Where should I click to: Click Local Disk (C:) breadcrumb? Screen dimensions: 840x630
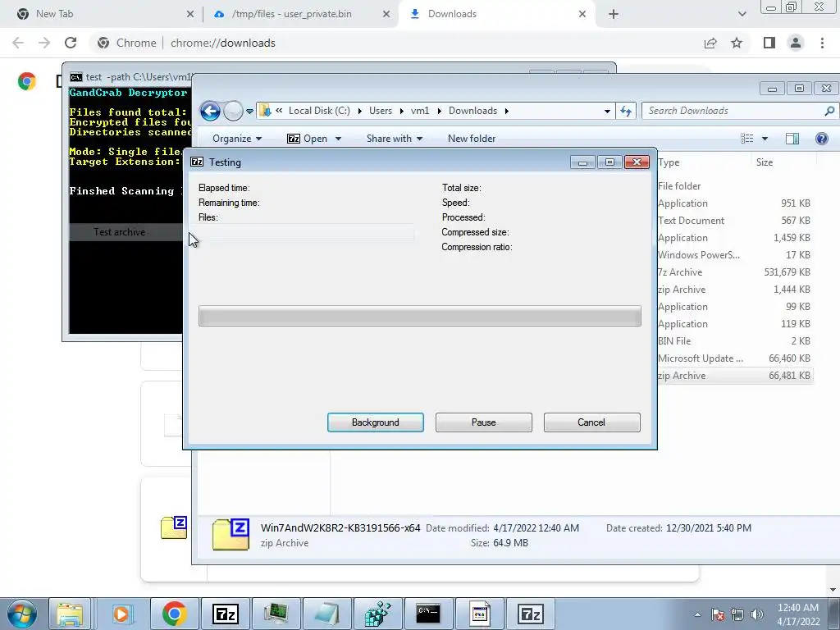(x=319, y=111)
